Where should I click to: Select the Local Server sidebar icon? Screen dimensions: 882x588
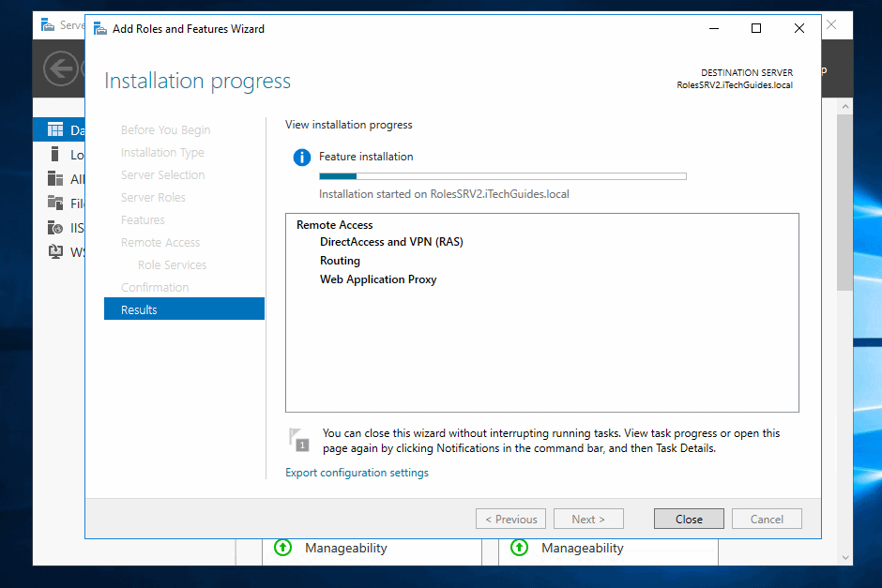coord(55,155)
